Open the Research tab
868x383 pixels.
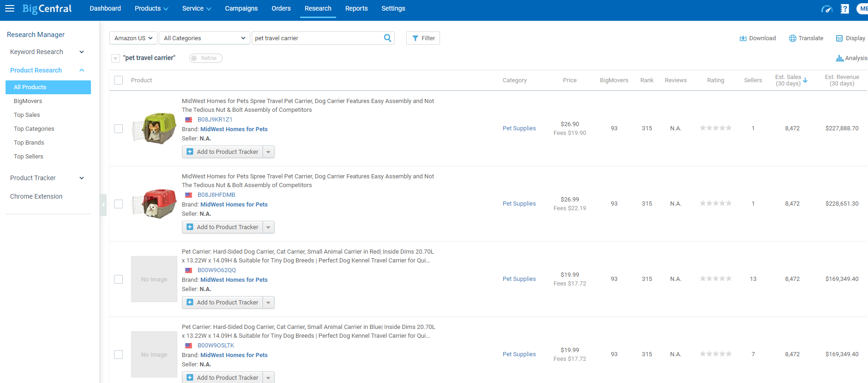(x=318, y=8)
